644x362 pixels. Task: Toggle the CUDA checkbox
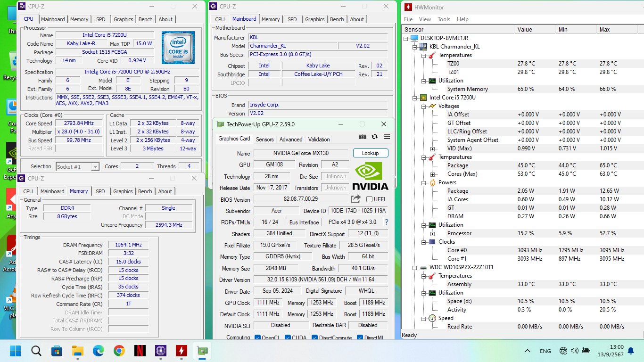point(287,337)
